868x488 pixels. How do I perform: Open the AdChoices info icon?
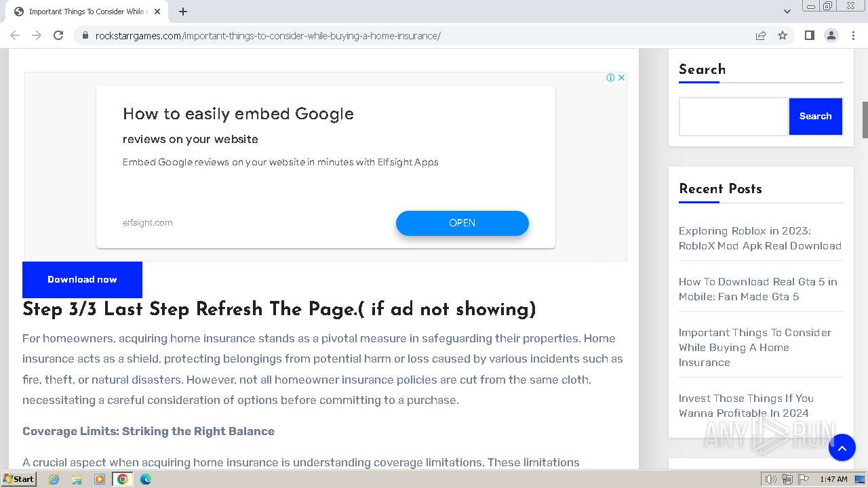coord(610,77)
